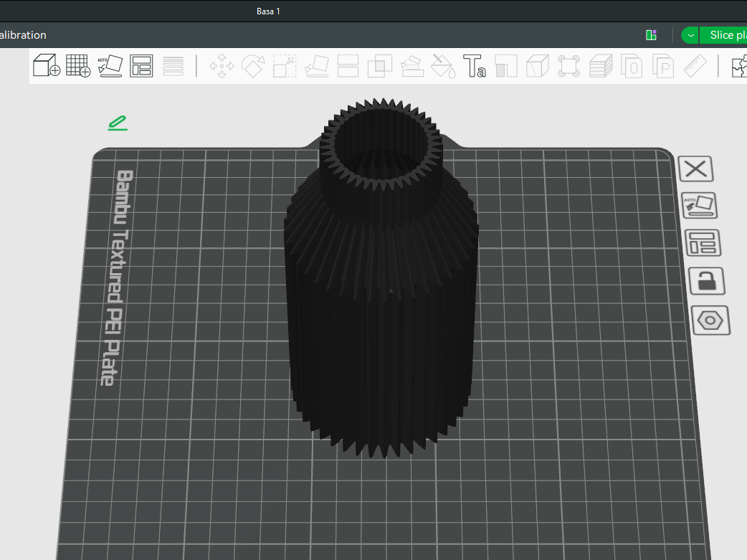Select the Cut tool
The height and width of the screenshot is (560, 747).
(x=348, y=67)
